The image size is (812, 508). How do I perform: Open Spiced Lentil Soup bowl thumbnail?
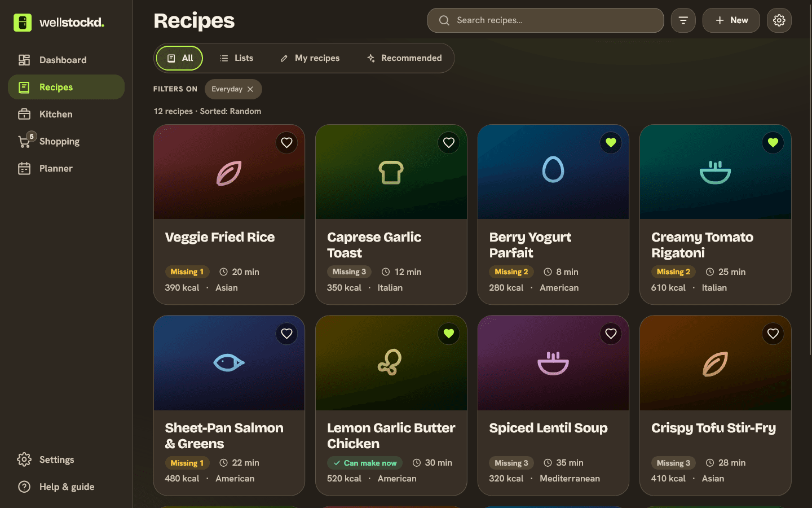tap(553, 363)
